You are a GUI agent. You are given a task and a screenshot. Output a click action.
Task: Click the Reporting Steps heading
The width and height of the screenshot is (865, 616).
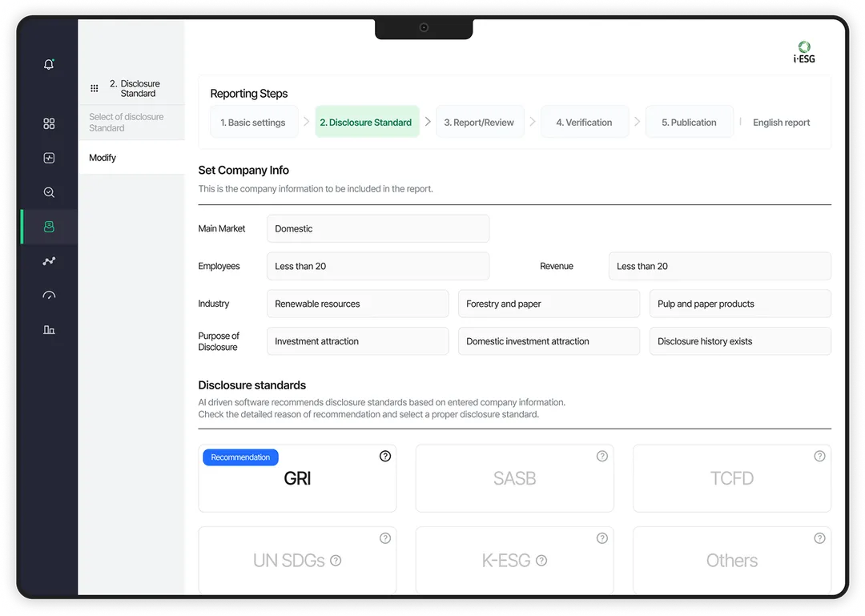tap(249, 94)
